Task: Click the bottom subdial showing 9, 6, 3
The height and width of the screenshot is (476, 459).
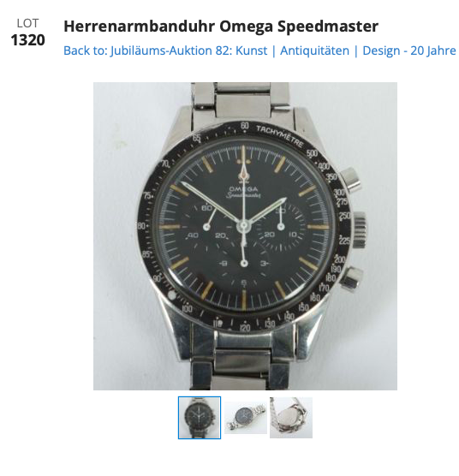Action: pos(244,264)
